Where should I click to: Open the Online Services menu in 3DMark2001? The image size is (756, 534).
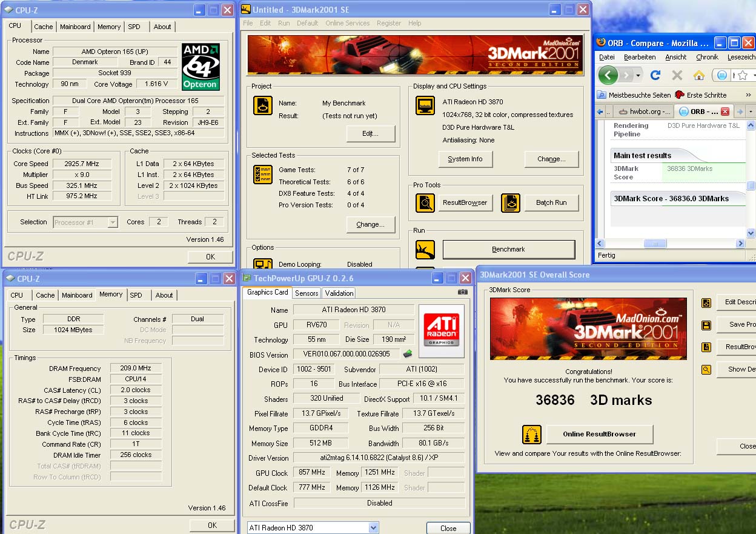(347, 23)
